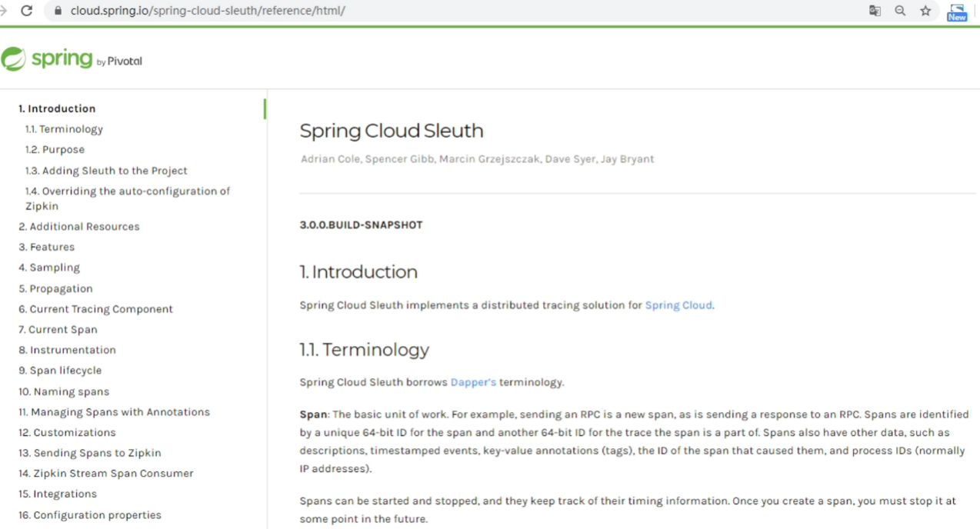Select 5. Propagation in contents

(55, 288)
